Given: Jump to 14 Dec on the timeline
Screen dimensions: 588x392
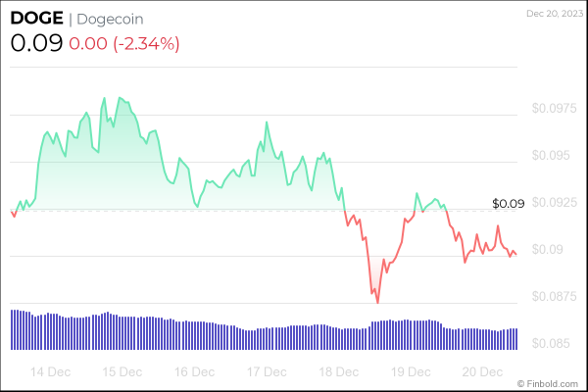Looking at the screenshot, I should 50,372.
